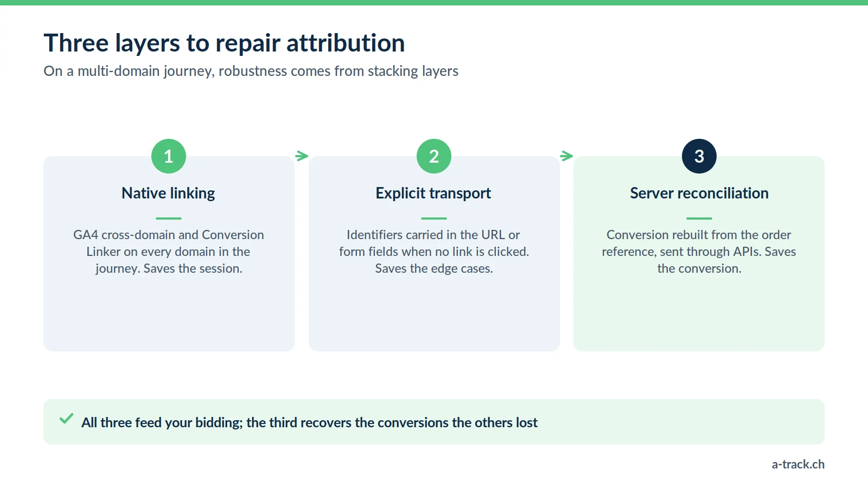Image resolution: width=868 pixels, height=488 pixels.
Task: Click the green number 1 circle
Action: [169, 156]
